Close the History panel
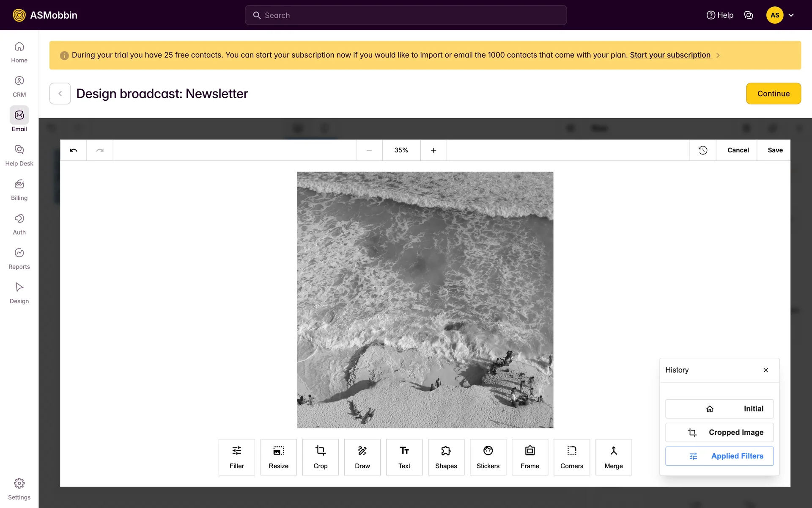 click(x=765, y=370)
